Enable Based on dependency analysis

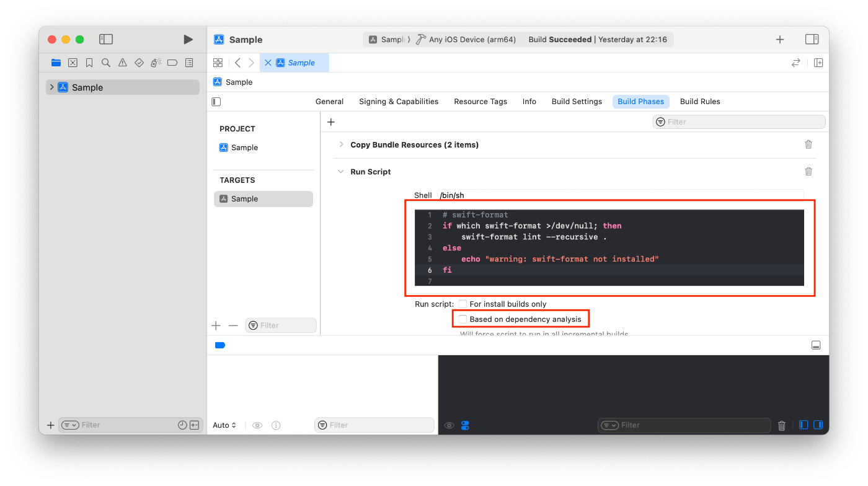[x=463, y=319]
